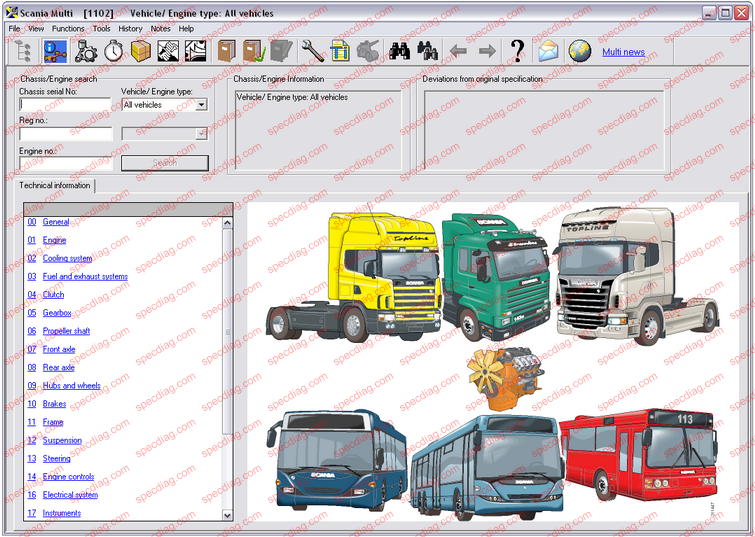Click the stopwatch icon in toolbar
This screenshot has height=537, width=755.
point(113,50)
